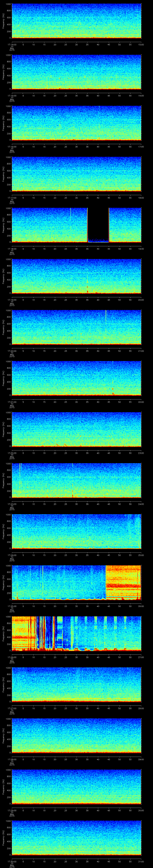Click the 17:26:00 time axis label

click(x=12, y=657)
